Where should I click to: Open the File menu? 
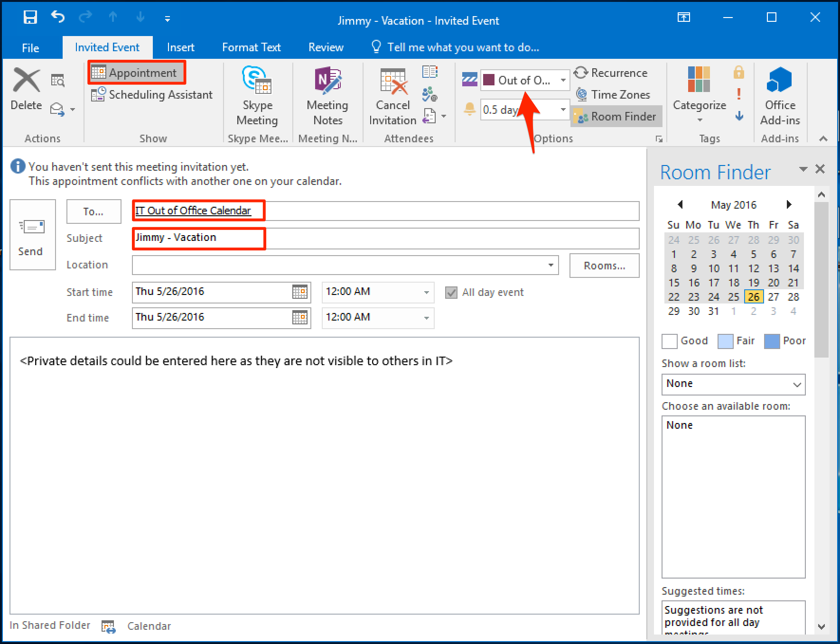coord(30,47)
